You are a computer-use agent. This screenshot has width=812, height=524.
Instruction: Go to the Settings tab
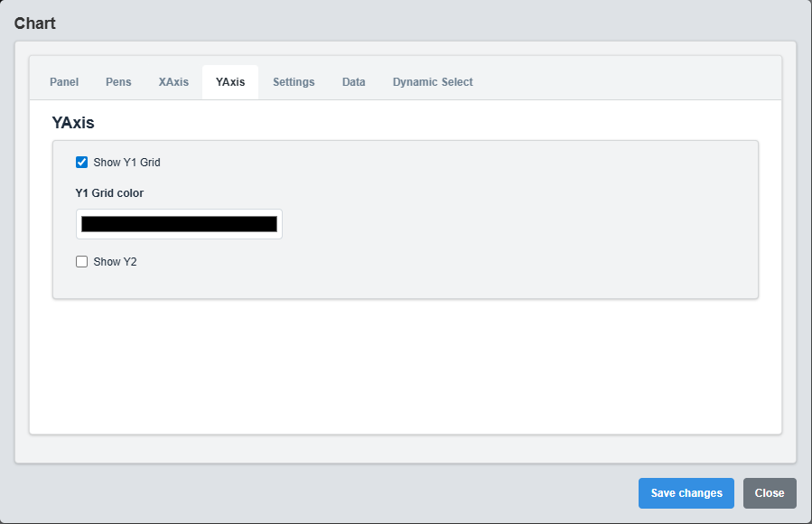293,81
